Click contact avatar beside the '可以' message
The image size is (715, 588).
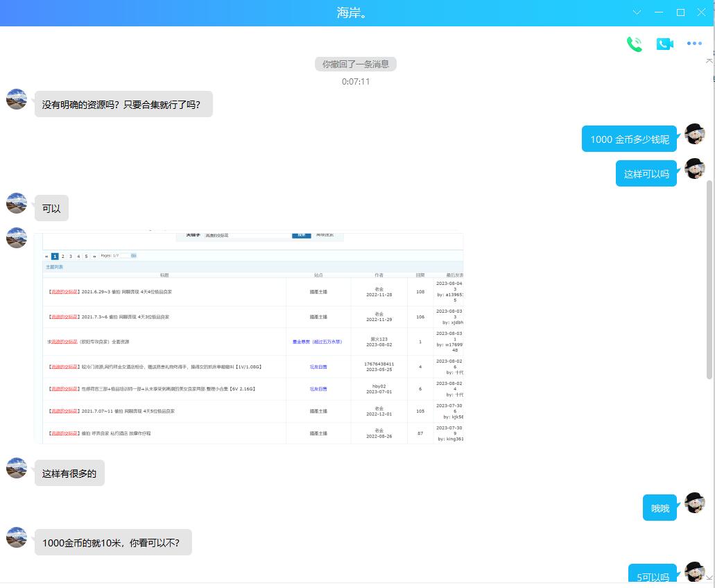point(17,203)
